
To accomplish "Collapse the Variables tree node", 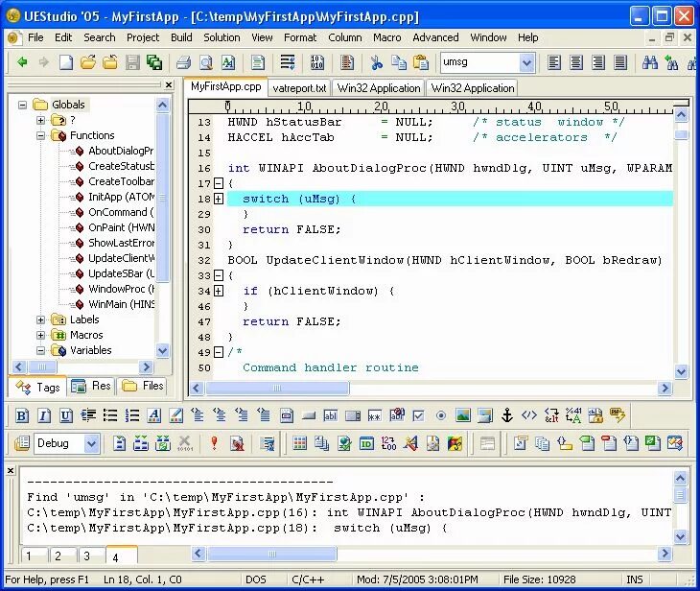I will point(40,350).
